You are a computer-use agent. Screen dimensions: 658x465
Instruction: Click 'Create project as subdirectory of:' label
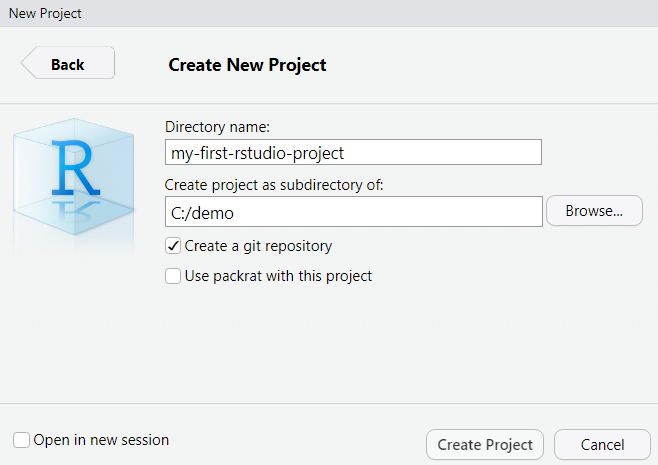pos(274,185)
